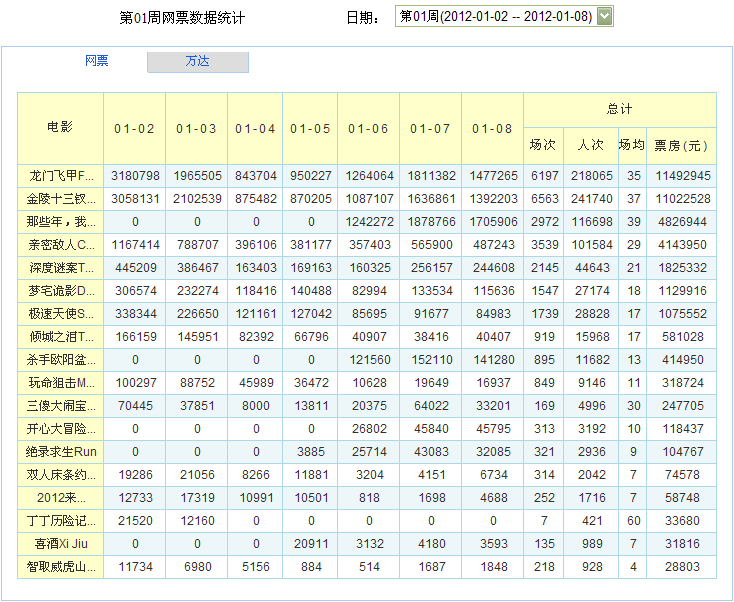Select the movie row 绝录求生Run
The image size is (734, 602).
tap(367, 452)
